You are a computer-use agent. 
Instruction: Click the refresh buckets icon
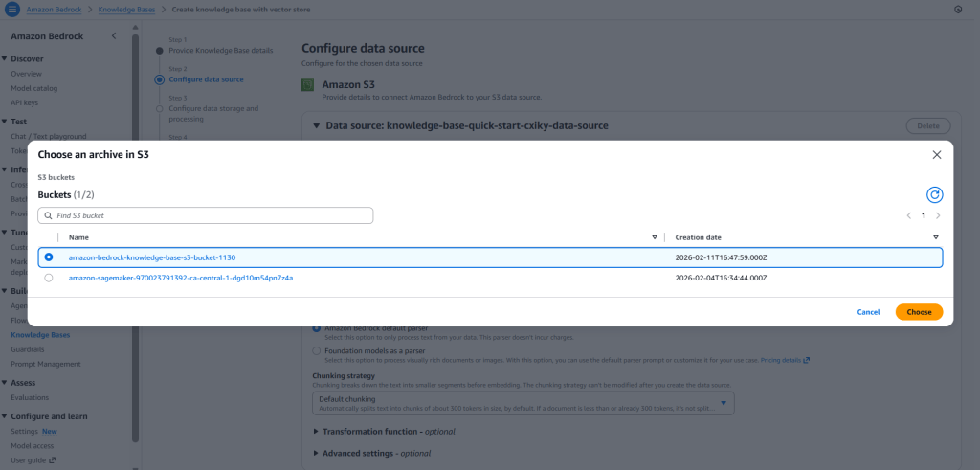coord(935,194)
